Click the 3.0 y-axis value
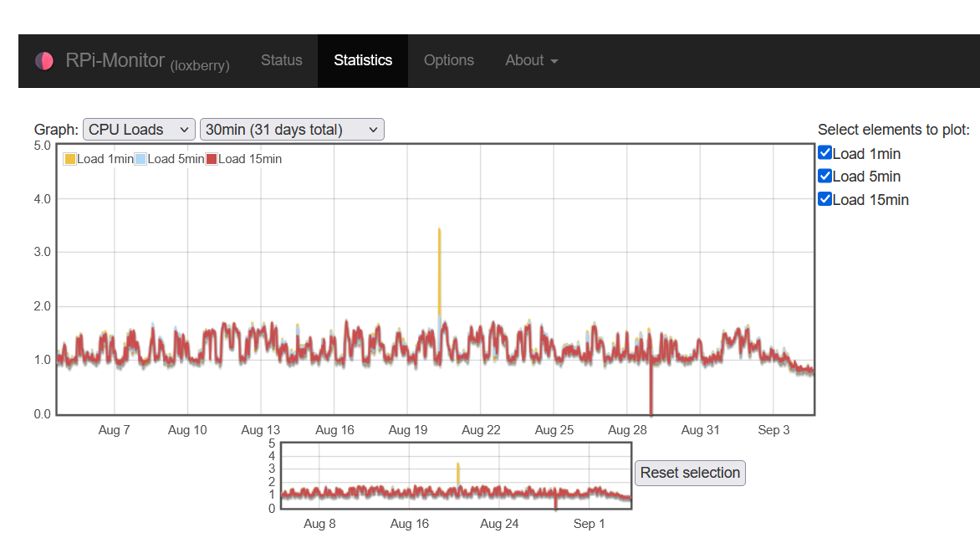This screenshot has height=533, width=980. click(x=43, y=252)
